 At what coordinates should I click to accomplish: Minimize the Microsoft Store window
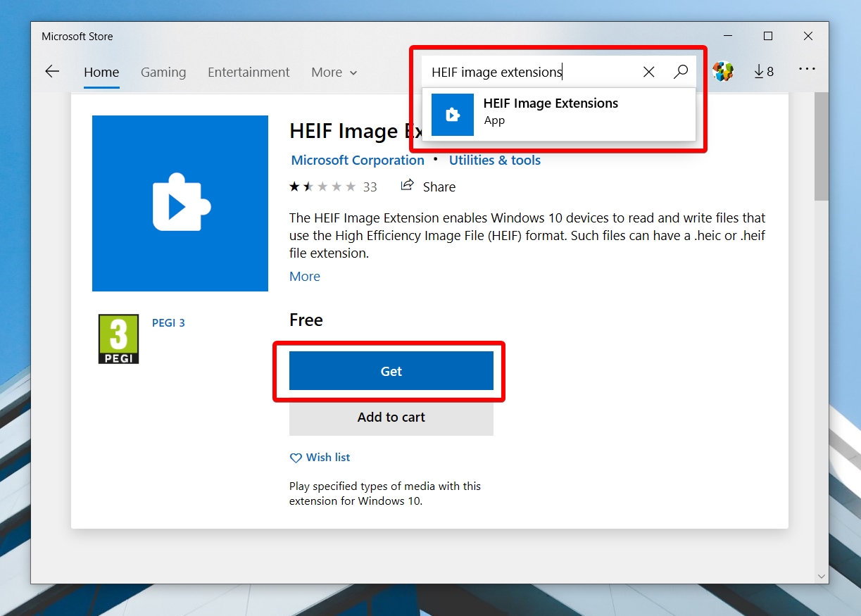(x=728, y=36)
